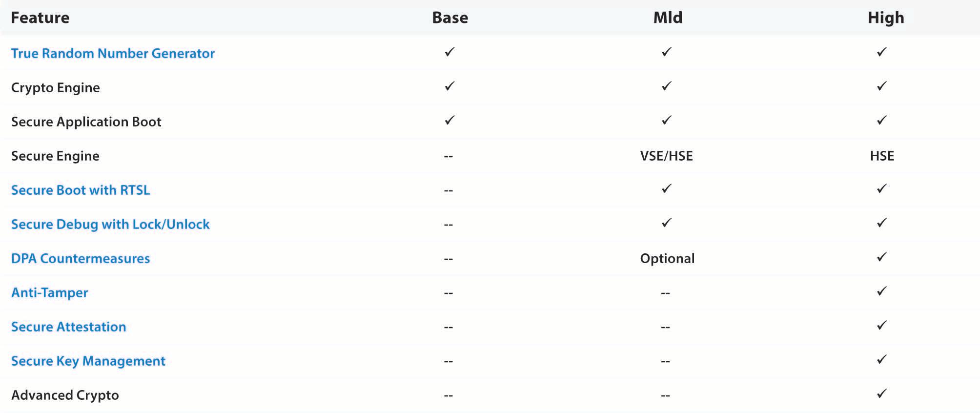Click the High checkmark for Anti-Tamper
The image size is (980, 413).
[x=881, y=291]
